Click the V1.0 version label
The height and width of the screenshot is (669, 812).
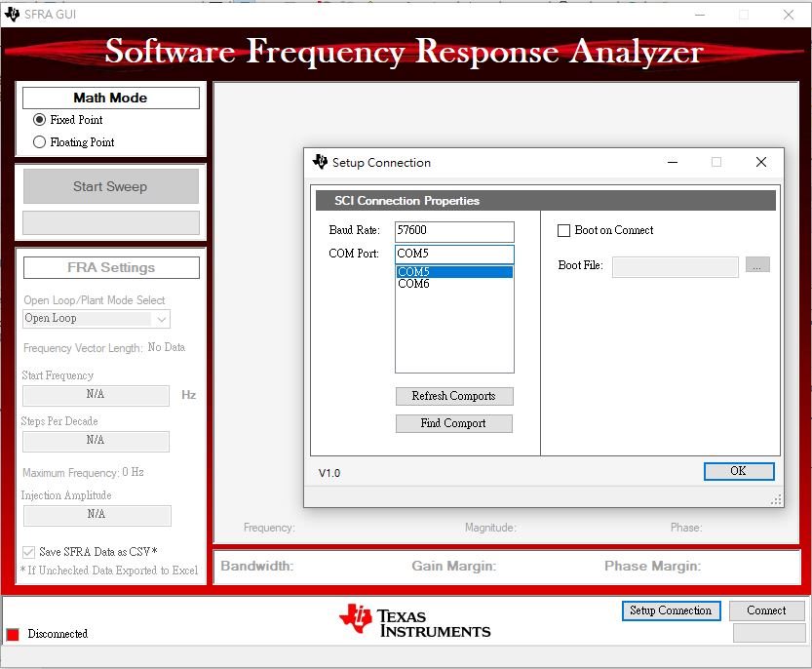pyautogui.click(x=329, y=473)
